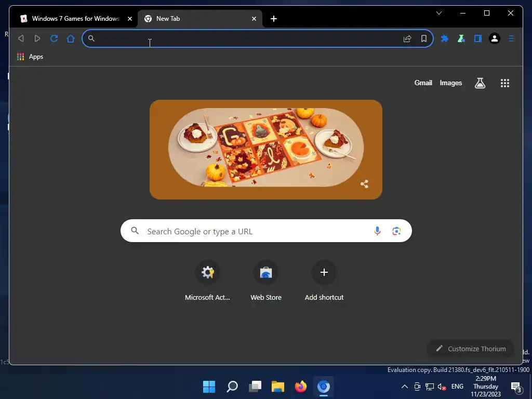This screenshot has width=532, height=399.
Task: Open the profile avatar menu
Action: click(495, 38)
